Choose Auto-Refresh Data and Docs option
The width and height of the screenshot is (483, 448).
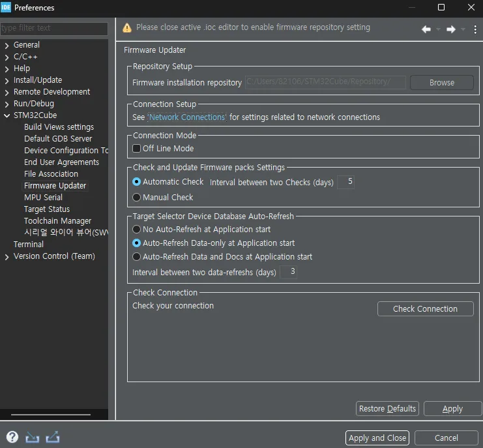point(137,257)
